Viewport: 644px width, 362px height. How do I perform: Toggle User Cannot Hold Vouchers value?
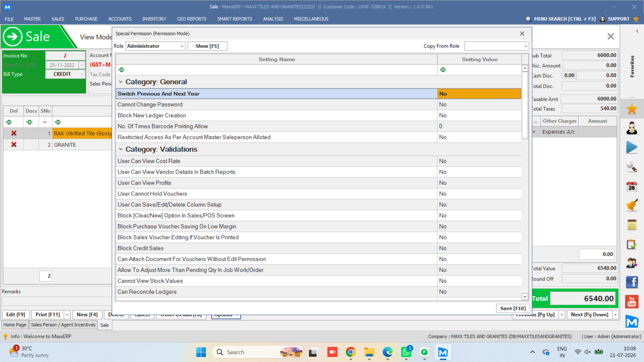pos(479,194)
